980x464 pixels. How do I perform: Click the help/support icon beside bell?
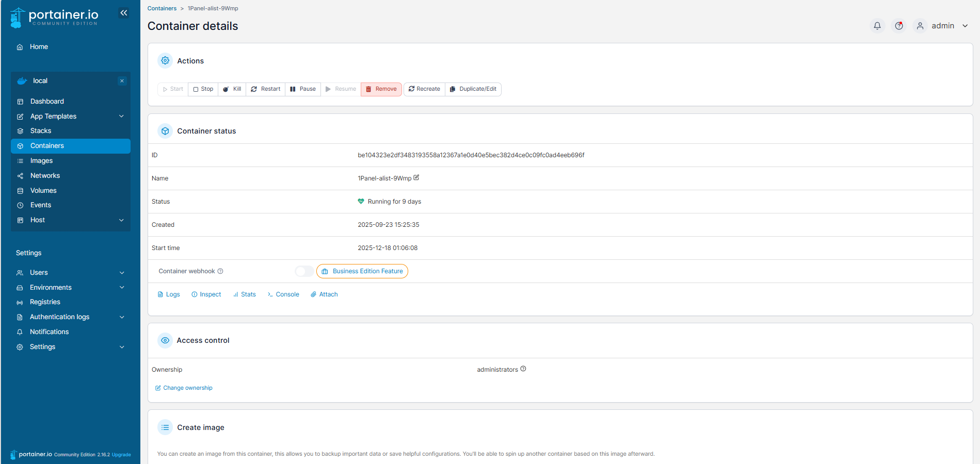tap(899, 26)
